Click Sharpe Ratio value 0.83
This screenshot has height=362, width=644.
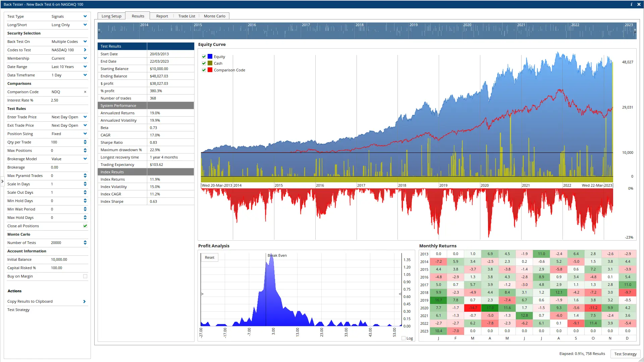tap(153, 142)
